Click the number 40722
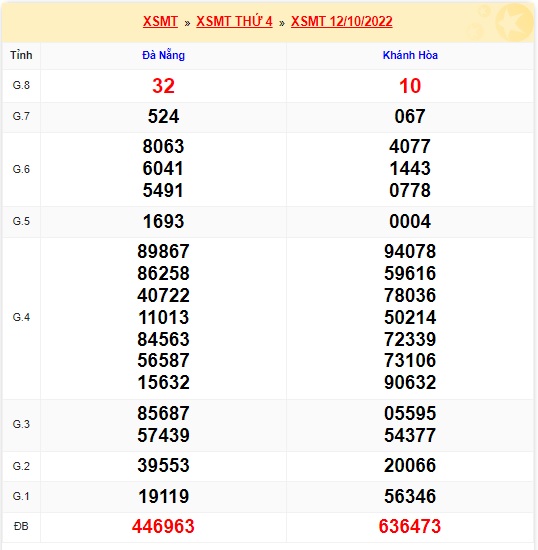 (163, 295)
